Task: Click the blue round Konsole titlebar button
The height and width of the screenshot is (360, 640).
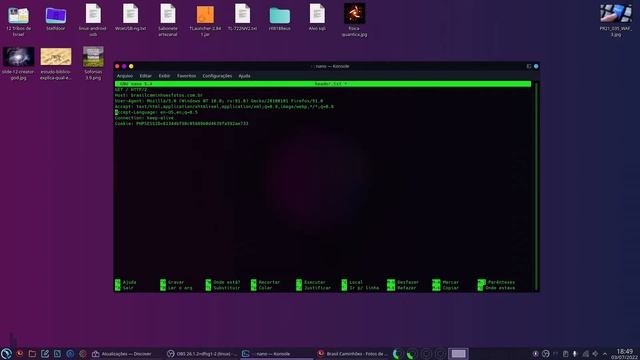Action: (x=536, y=66)
